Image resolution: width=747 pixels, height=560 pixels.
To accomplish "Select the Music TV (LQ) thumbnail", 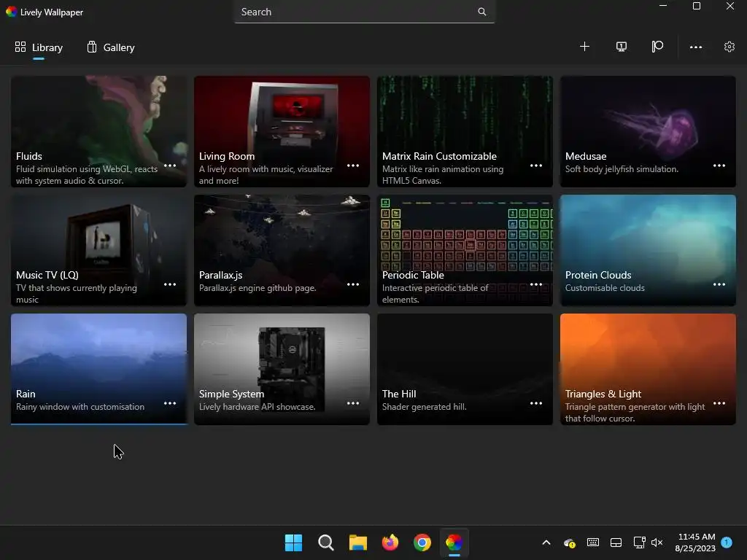I will [98, 250].
